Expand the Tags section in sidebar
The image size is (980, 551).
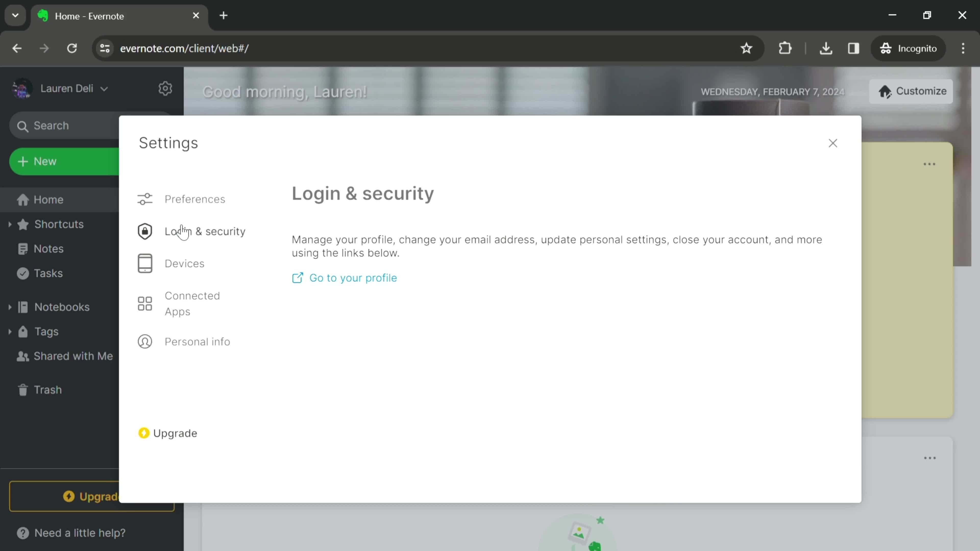pos(9,331)
